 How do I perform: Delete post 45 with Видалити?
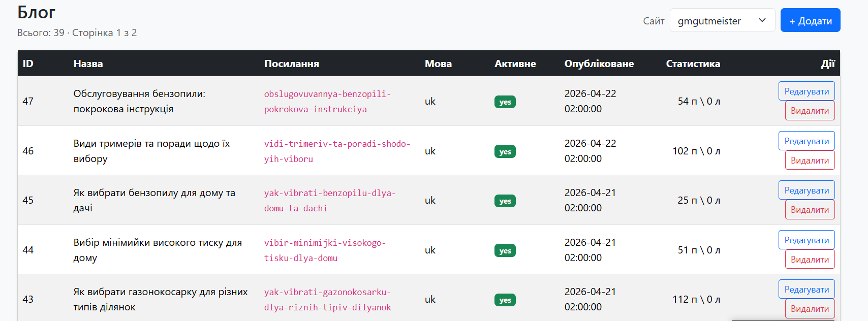[x=810, y=210]
